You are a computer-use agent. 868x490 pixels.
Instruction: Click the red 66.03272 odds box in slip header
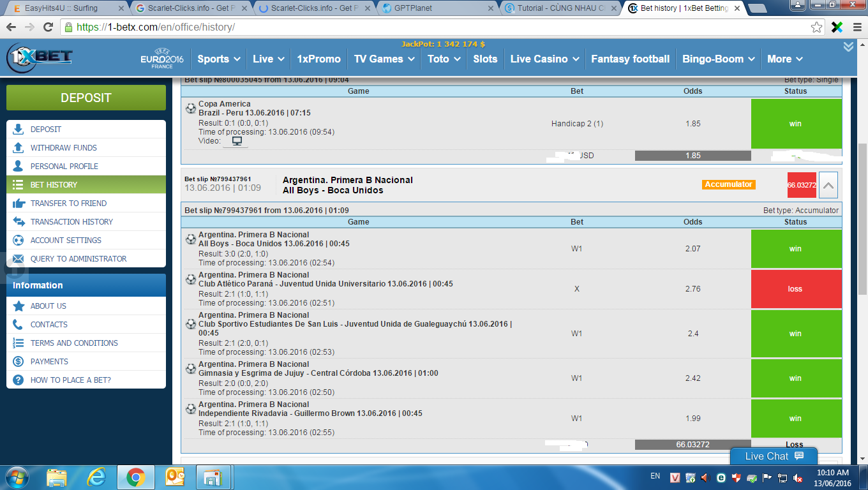(802, 185)
